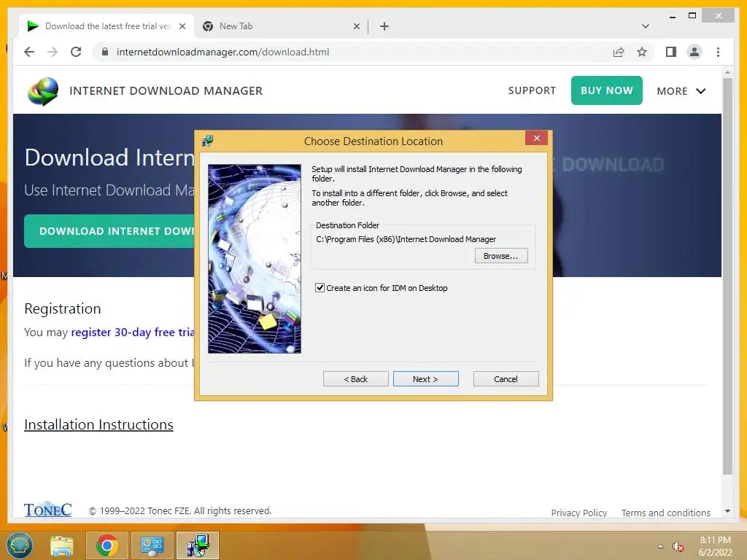
Task: Click the Back button in setup dialog
Action: (355, 379)
